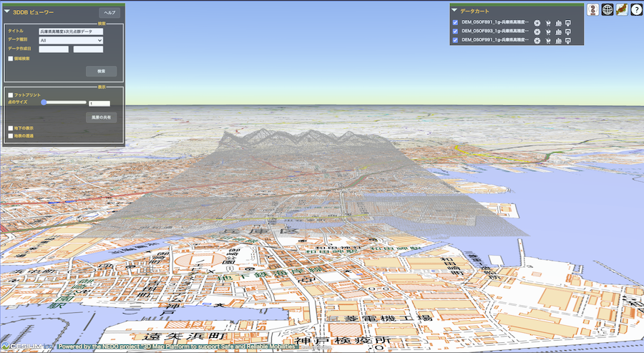
Task: Toggle the 地下の表示 checkbox
Action: 10,127
